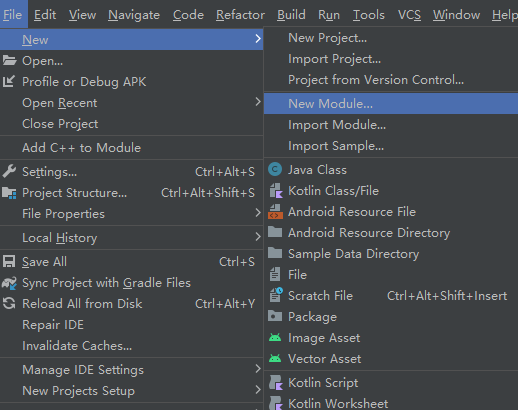
Task: Click the Reload All from Disk icon
Action: (9, 303)
